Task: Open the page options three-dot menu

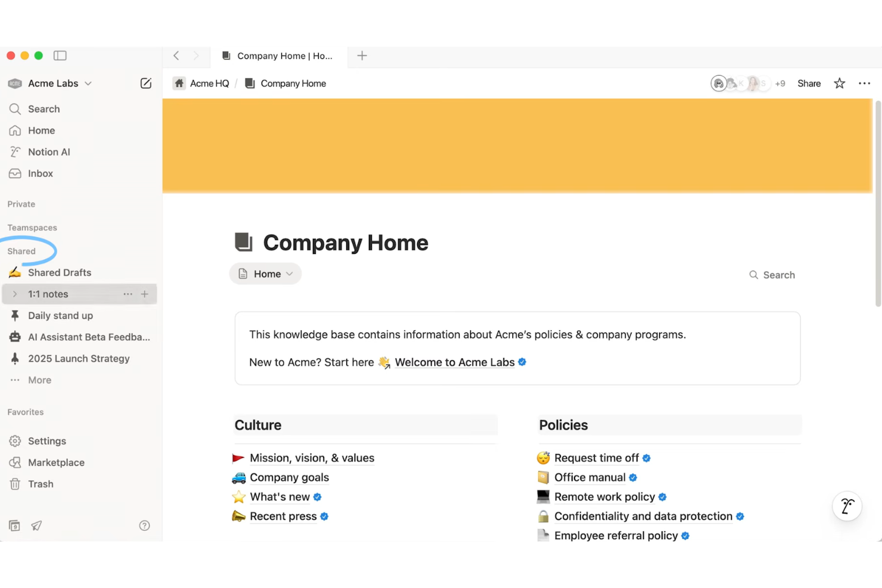Action: (864, 83)
